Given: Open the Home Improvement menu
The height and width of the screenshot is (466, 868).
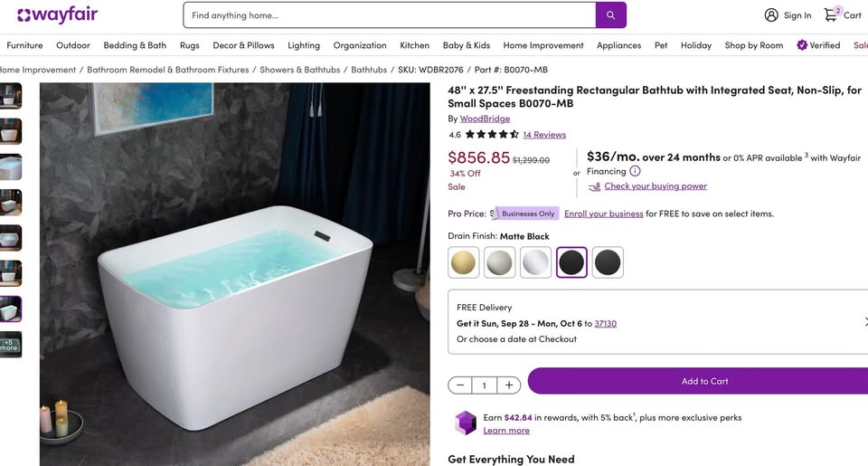Looking at the screenshot, I should coord(543,45).
